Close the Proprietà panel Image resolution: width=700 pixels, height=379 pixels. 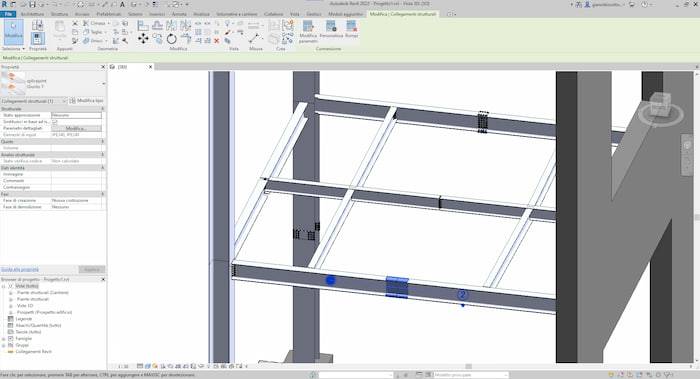coord(103,67)
